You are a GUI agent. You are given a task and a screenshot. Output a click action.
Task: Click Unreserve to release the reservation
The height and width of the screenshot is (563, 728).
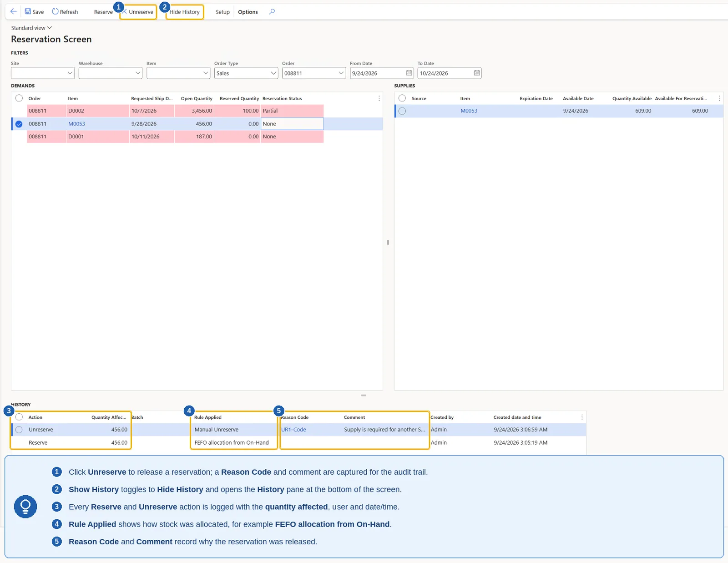pos(138,12)
